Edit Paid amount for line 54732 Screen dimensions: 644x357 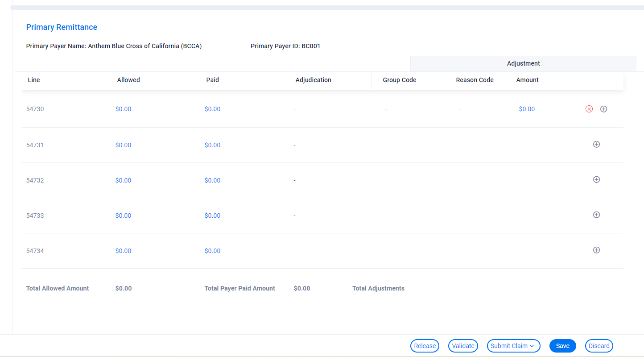click(x=212, y=180)
